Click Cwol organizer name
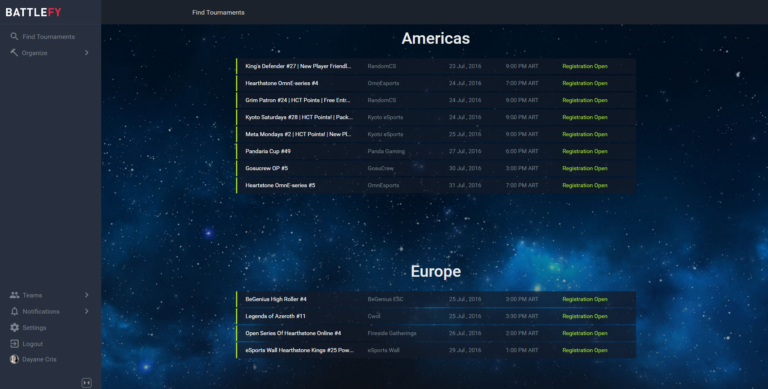Image resolution: width=768 pixels, height=389 pixels. pyautogui.click(x=374, y=316)
